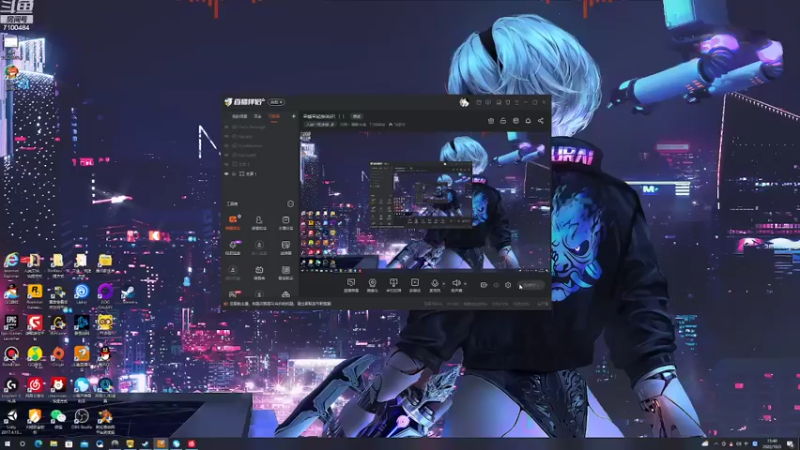Add a screen capture source in bottom toolbar
This screenshot has width=800, height=450.
pos(351,285)
